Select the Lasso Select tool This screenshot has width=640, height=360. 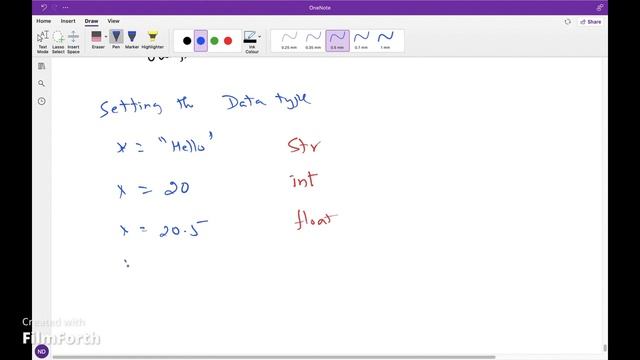(58, 42)
